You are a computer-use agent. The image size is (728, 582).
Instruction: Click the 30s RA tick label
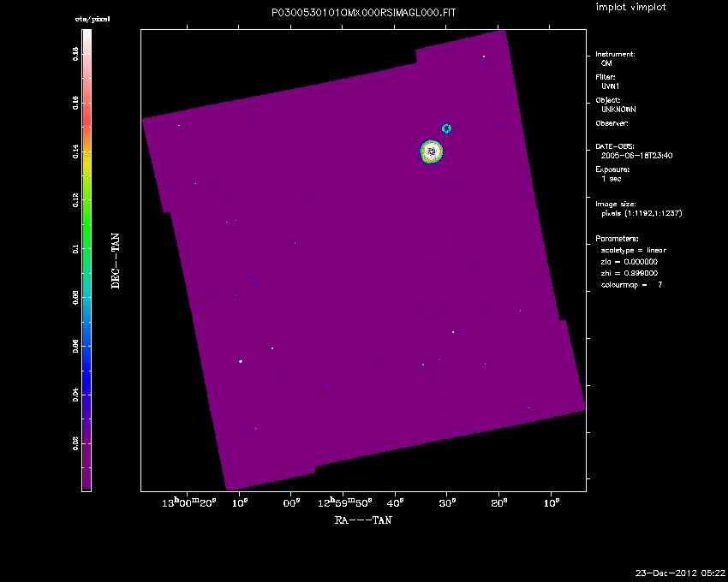pos(447,503)
